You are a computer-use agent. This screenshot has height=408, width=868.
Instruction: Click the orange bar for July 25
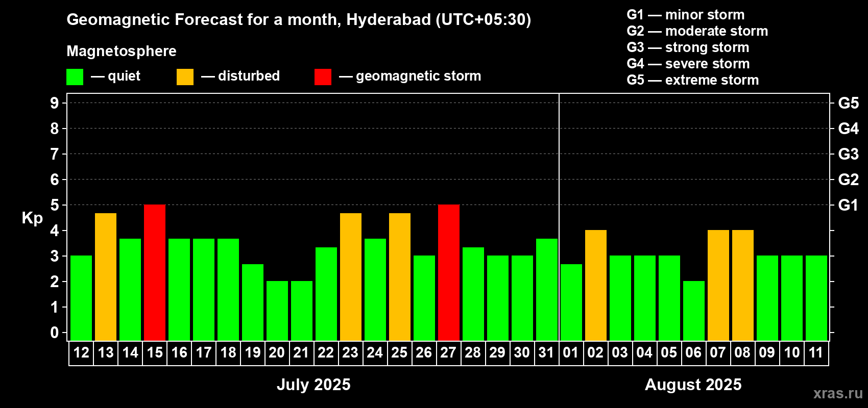coord(400,277)
